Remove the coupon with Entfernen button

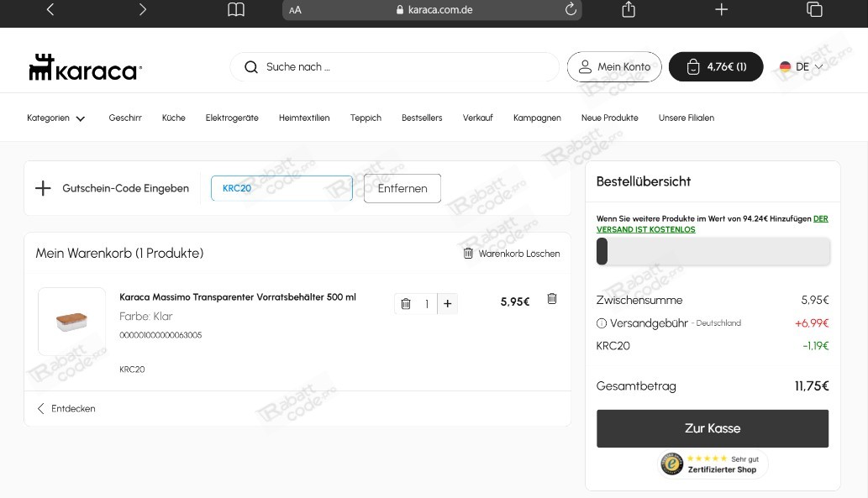click(x=402, y=188)
